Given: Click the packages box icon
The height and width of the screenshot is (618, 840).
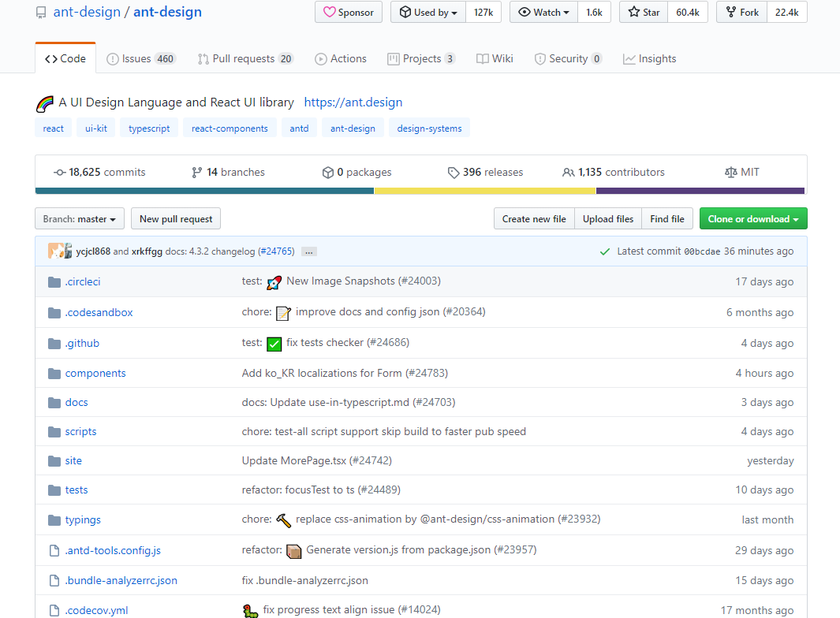Looking at the screenshot, I should coord(328,173).
